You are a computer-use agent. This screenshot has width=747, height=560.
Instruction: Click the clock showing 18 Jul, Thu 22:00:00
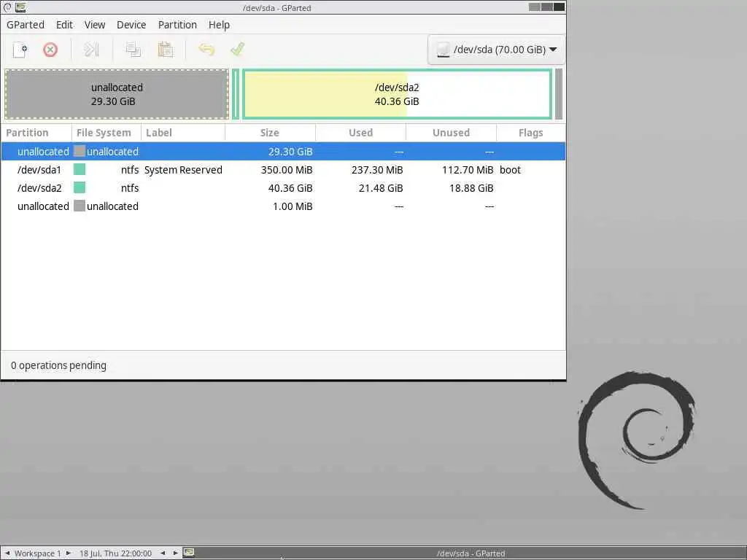[x=115, y=553]
